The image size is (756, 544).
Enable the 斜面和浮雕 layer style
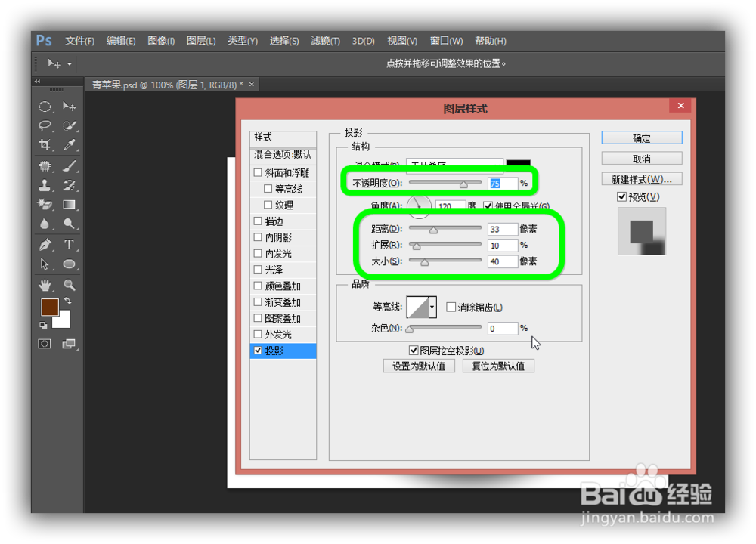point(257,172)
